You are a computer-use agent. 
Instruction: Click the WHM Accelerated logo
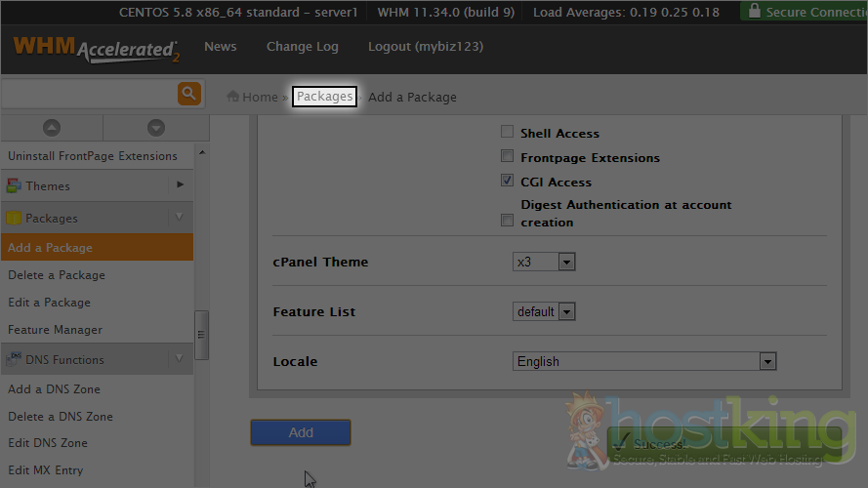click(x=96, y=49)
